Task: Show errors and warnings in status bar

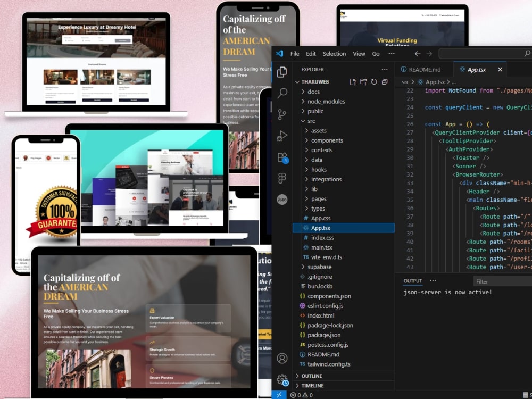Action: point(302,395)
